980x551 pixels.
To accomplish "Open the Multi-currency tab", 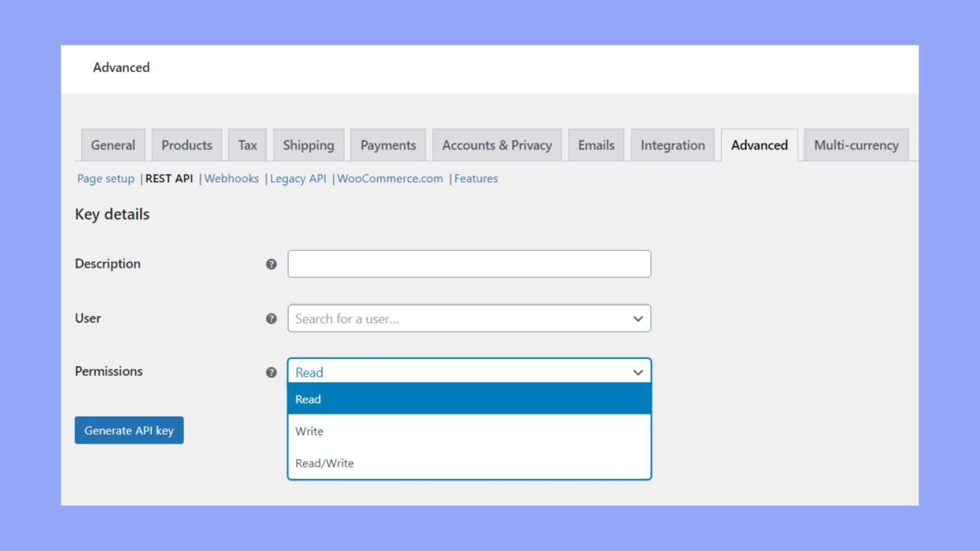I will tap(856, 145).
